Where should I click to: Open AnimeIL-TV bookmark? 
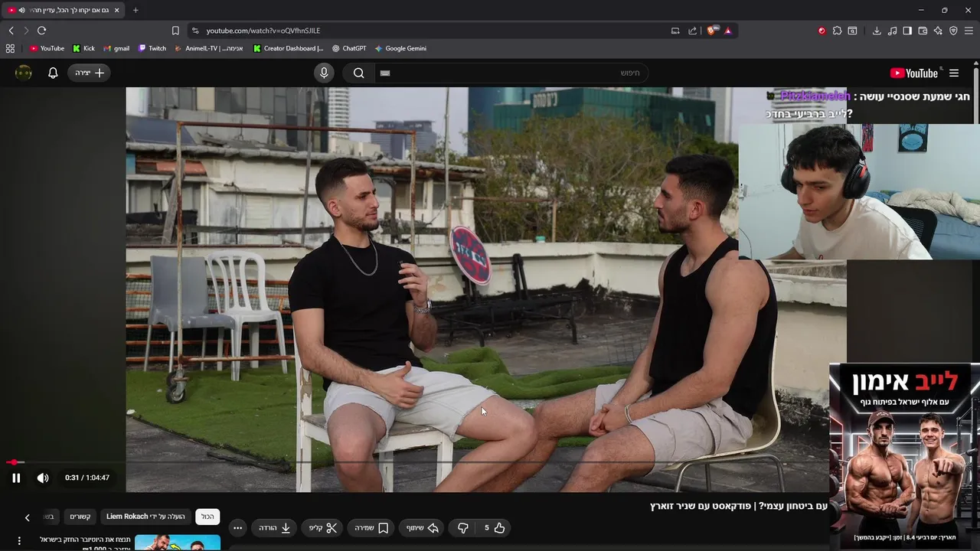209,48
